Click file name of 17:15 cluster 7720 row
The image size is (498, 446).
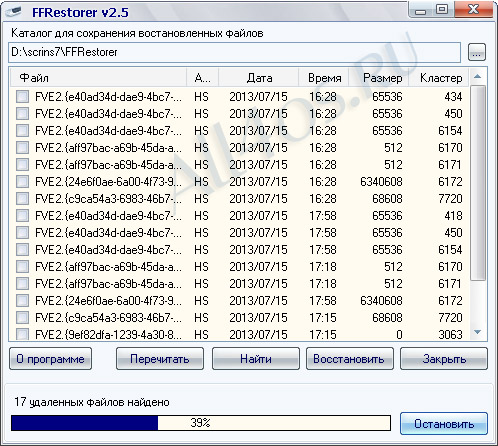click(x=108, y=318)
